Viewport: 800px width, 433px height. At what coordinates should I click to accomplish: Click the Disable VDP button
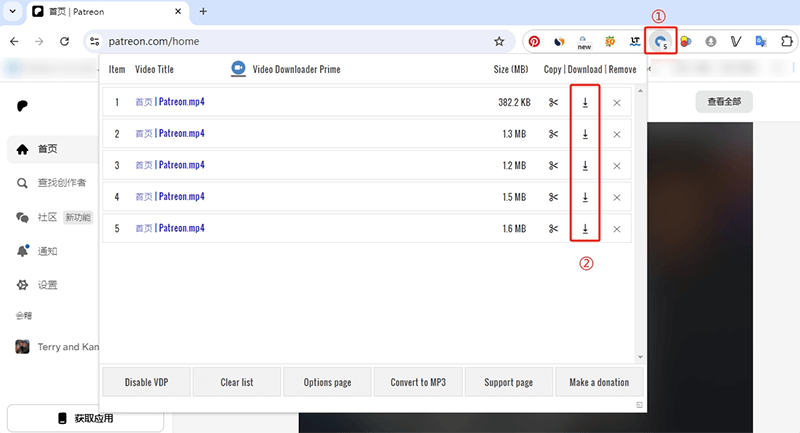[x=146, y=382]
